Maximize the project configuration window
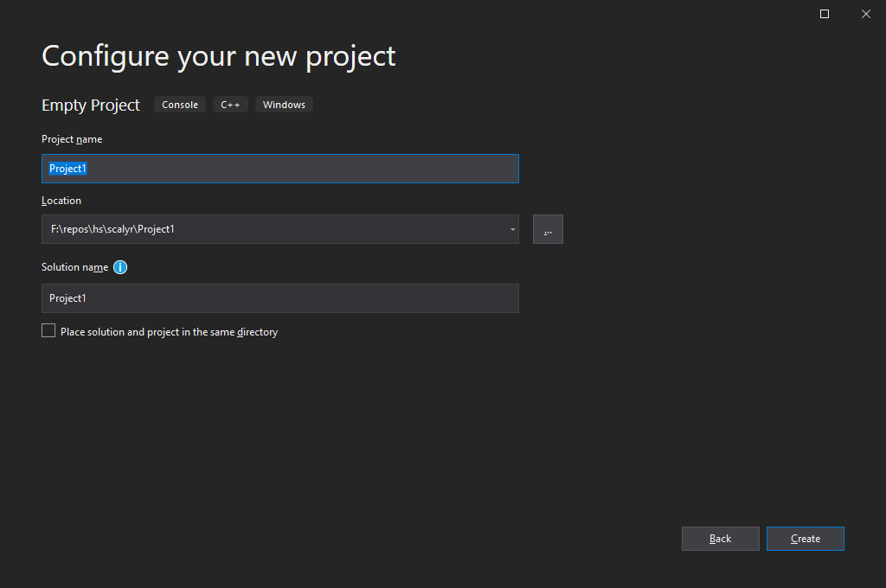The image size is (886, 588). point(825,14)
